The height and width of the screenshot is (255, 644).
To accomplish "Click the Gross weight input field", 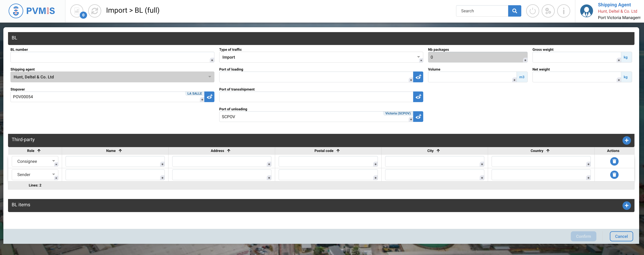I will coord(575,57).
